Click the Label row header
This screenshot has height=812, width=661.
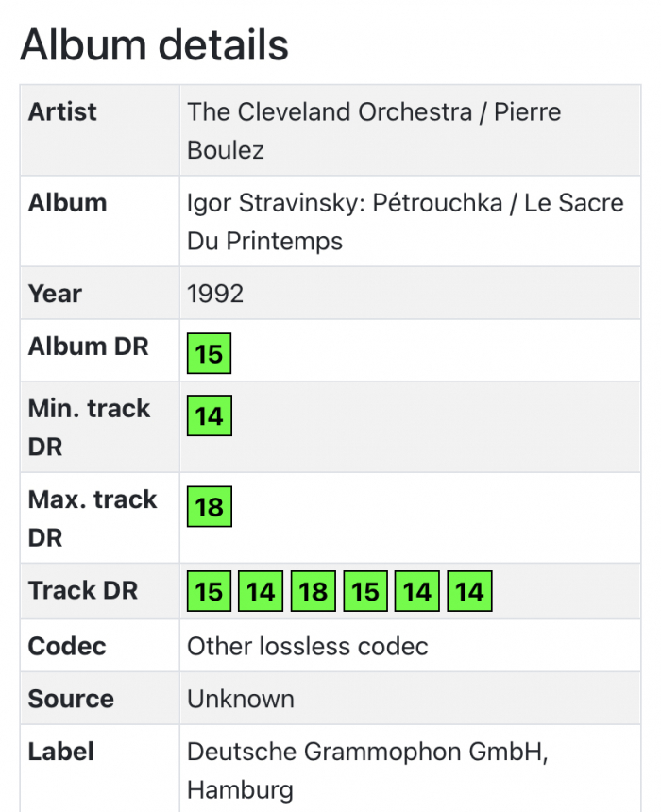[x=61, y=753]
